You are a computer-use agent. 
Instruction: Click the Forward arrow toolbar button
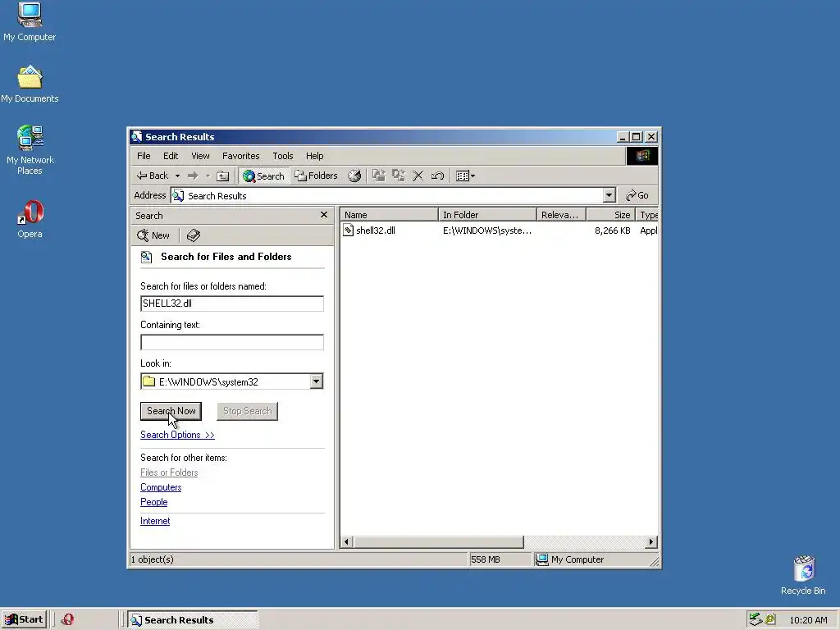(x=193, y=176)
